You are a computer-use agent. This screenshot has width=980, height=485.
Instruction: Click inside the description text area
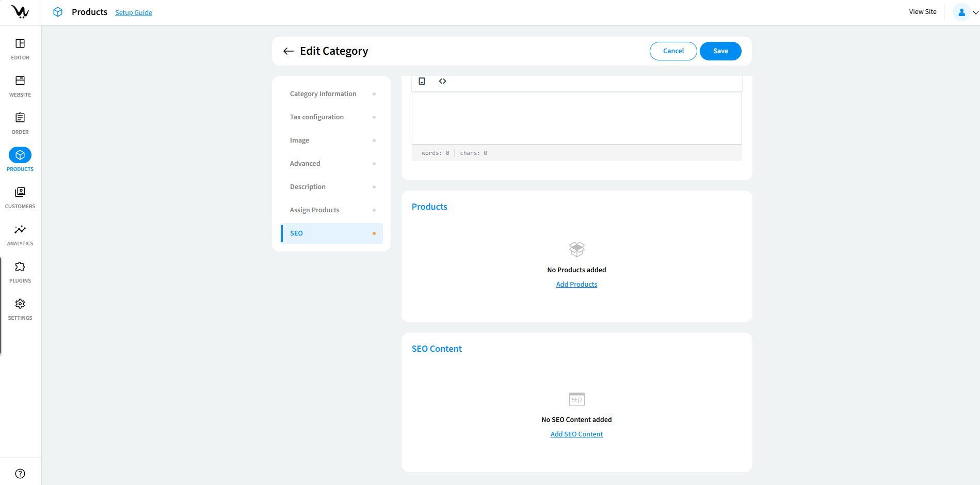(576, 118)
